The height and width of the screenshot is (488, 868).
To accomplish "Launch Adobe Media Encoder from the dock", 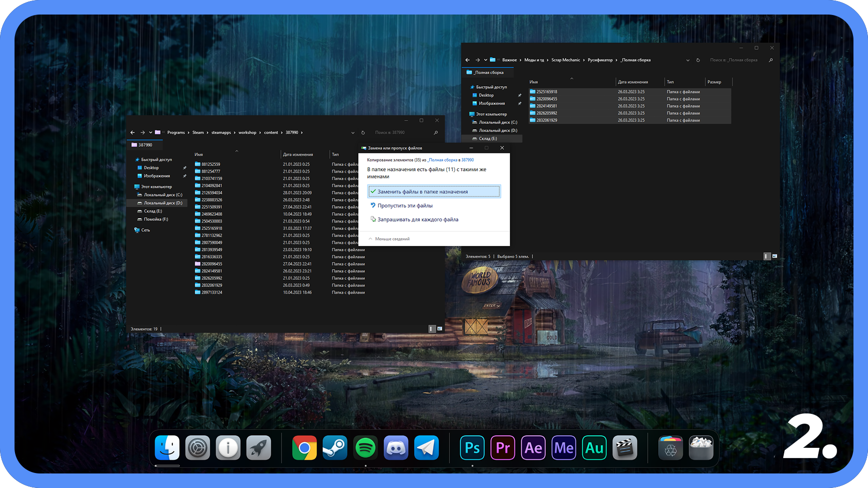I will click(564, 448).
